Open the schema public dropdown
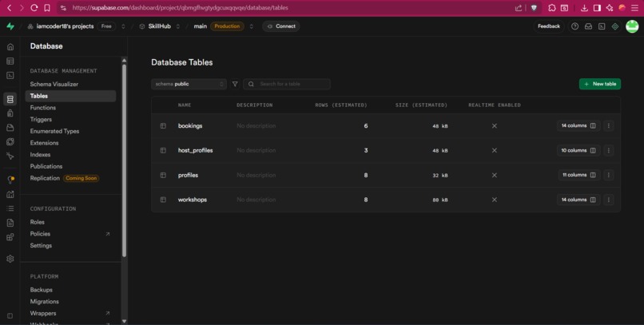The height and width of the screenshot is (325, 644). click(x=189, y=84)
